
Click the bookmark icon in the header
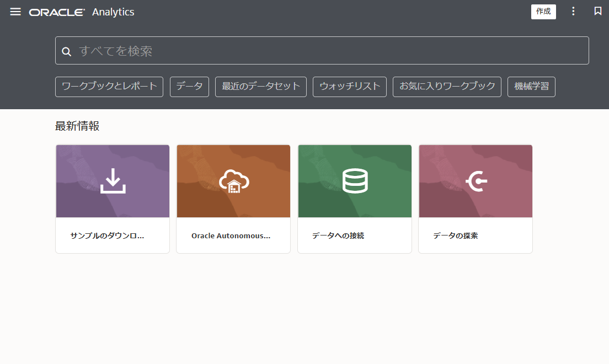[598, 11]
